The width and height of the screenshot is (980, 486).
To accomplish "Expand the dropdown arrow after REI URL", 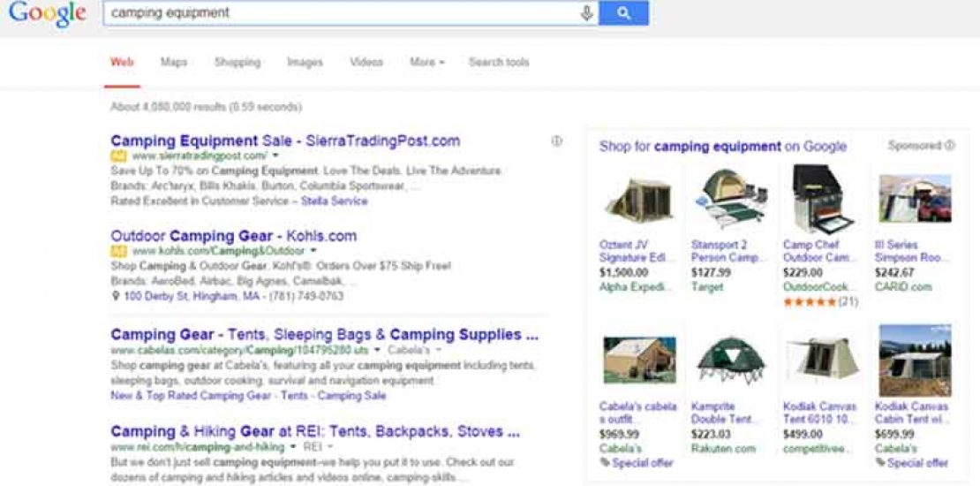I will 294,448.
